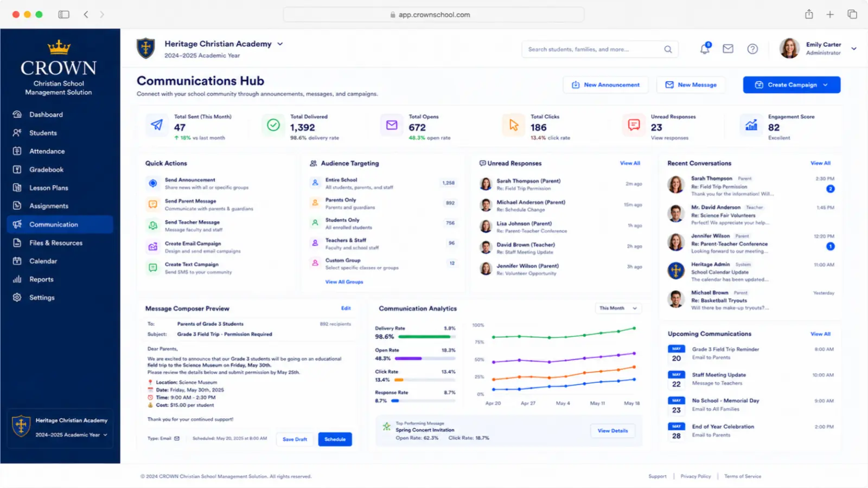Open the Emily Carter account menu chevron
Image resolution: width=868 pixels, height=488 pixels.
tap(854, 49)
